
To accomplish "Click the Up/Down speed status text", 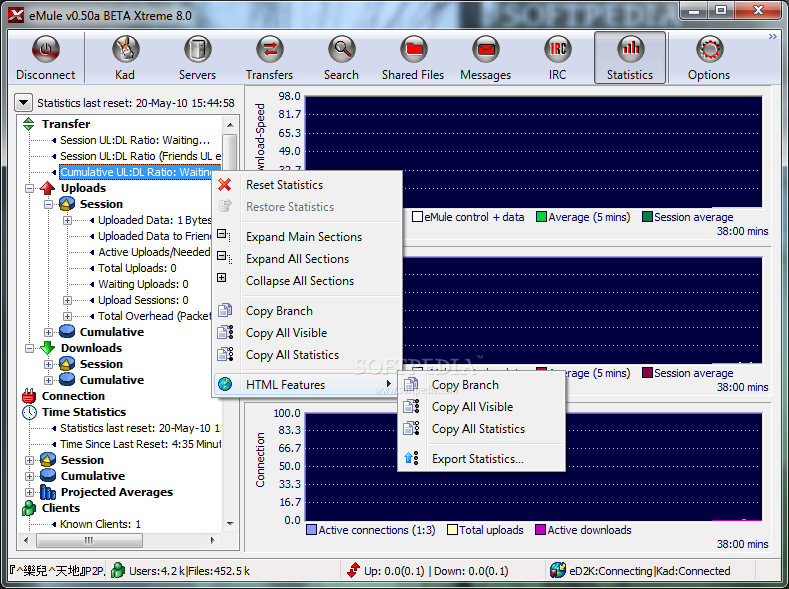I will (436, 571).
